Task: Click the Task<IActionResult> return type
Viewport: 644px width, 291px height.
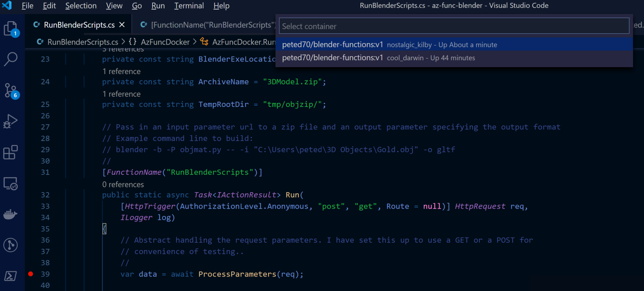Action: point(237,195)
